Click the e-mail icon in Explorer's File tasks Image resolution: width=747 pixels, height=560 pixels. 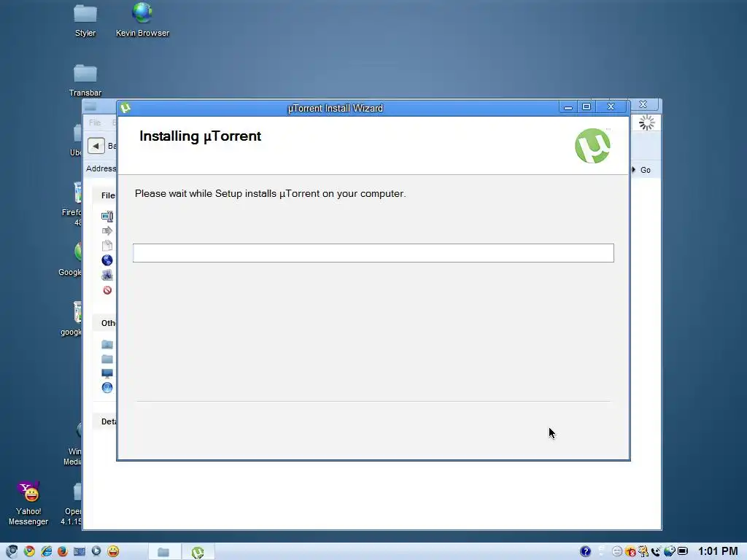point(107,275)
